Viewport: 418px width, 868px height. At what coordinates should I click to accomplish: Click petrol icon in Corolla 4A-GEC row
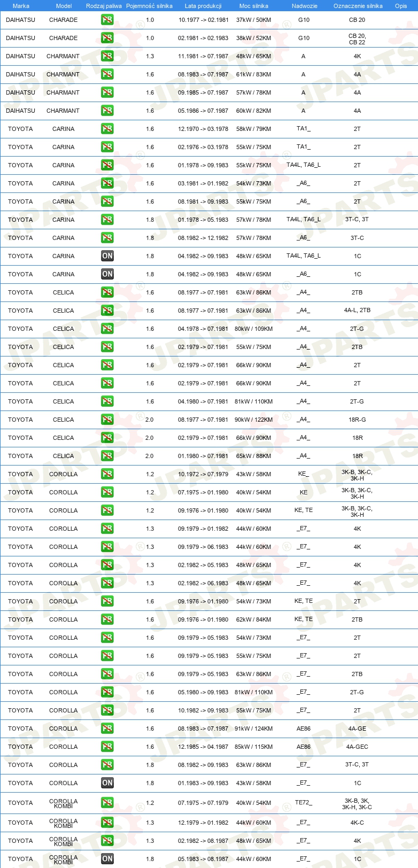point(107,747)
